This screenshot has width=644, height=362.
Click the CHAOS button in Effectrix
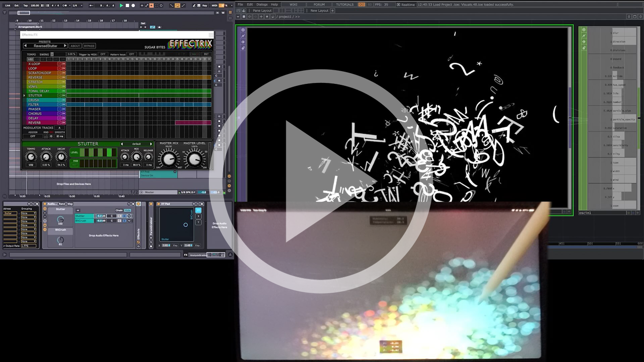tap(195, 54)
